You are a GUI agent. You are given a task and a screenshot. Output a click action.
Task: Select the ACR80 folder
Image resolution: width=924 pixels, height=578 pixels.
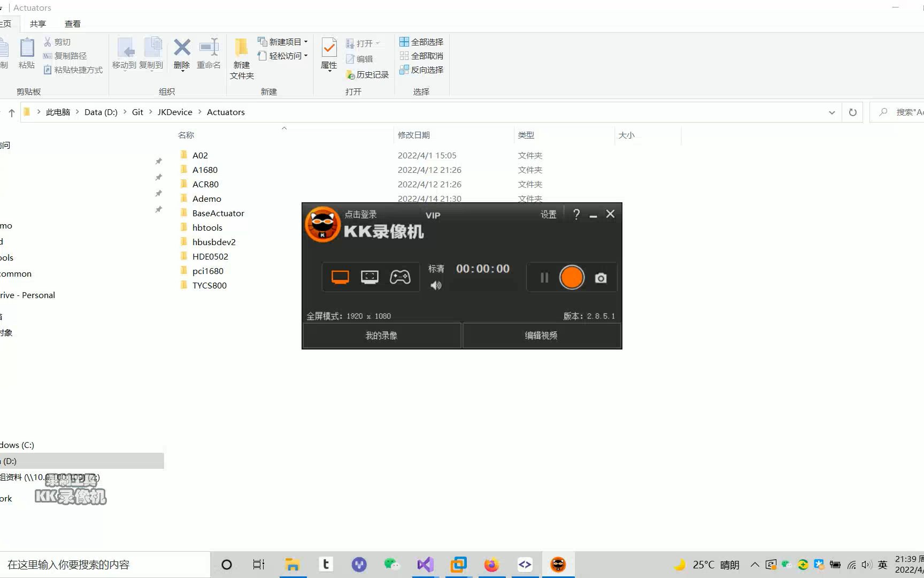click(x=205, y=184)
